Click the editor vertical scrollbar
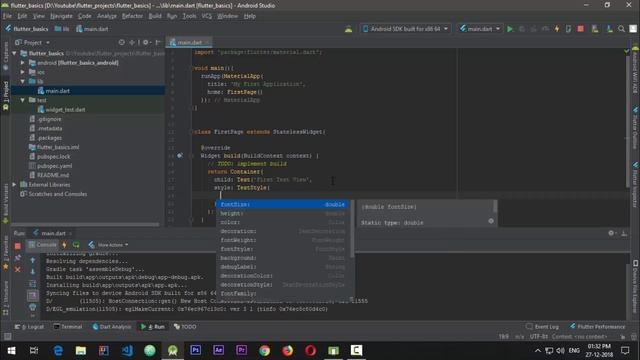This screenshot has width=640, height=360. coord(628,122)
